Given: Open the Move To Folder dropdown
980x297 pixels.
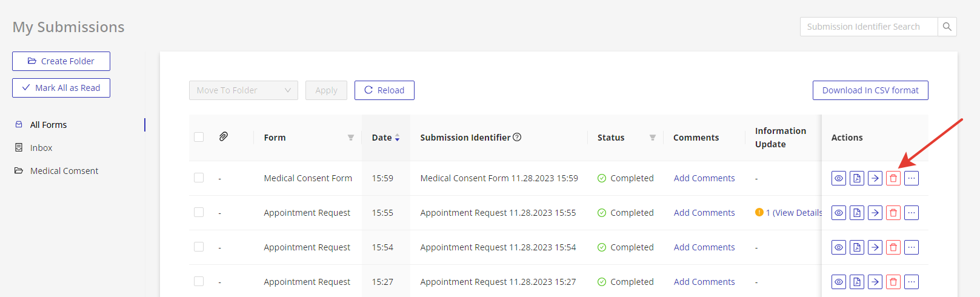Looking at the screenshot, I should coord(243,90).
